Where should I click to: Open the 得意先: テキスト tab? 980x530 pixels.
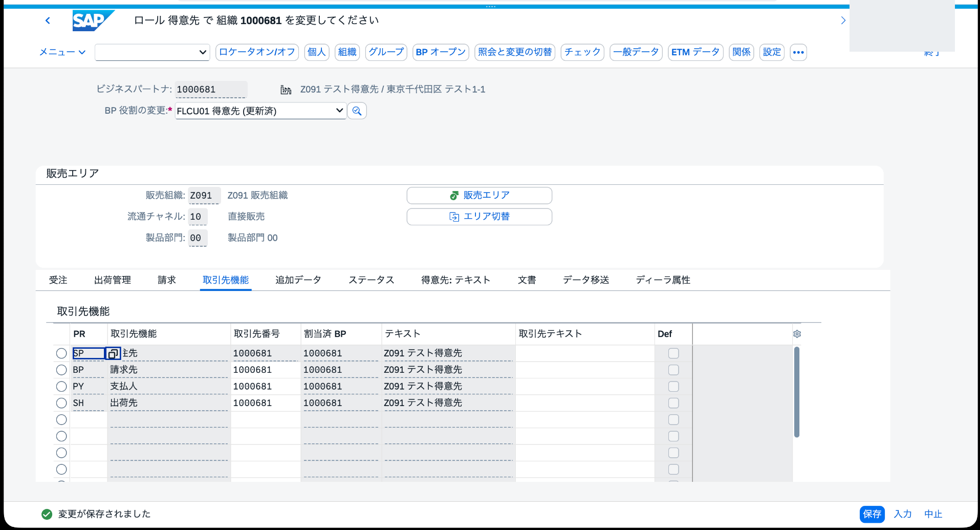(456, 280)
